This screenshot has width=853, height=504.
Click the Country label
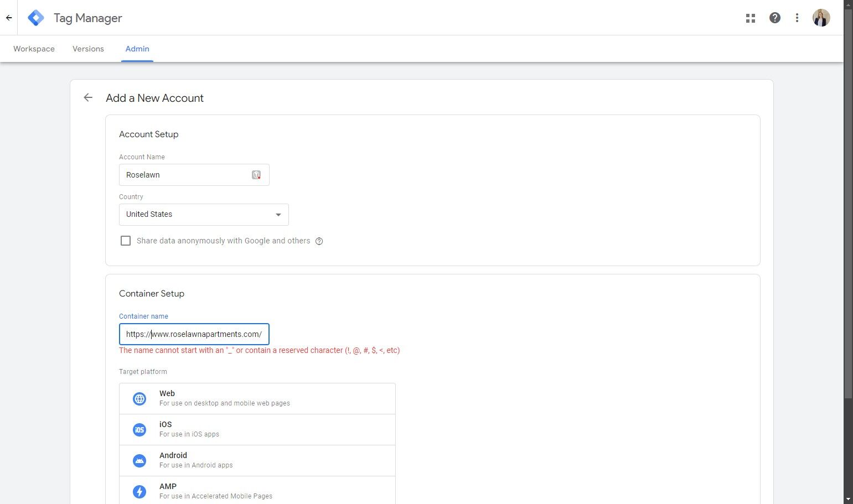coord(131,197)
